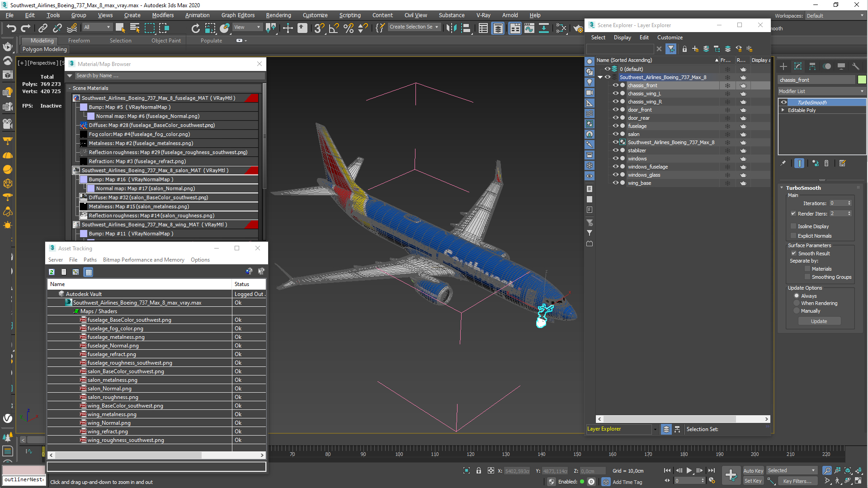This screenshot has height=488, width=868.
Task: Open the Hierarchy command panel tab
Action: pyautogui.click(x=812, y=66)
